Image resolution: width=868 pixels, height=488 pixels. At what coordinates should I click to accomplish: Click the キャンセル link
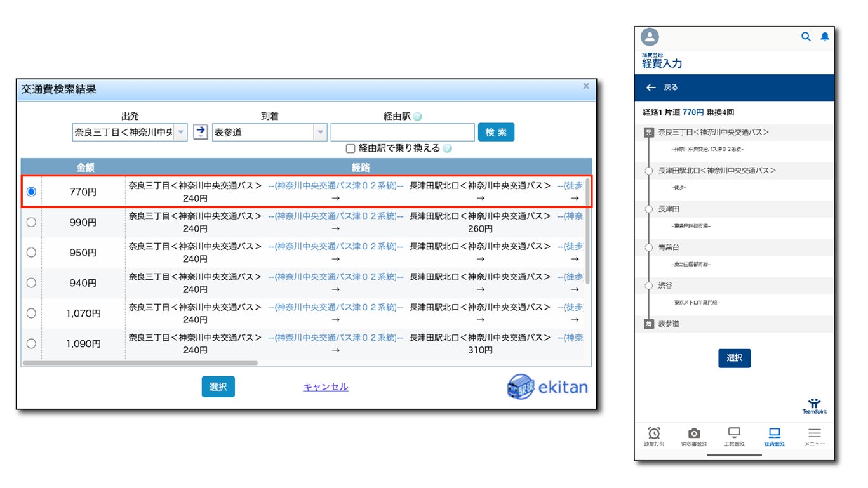326,386
